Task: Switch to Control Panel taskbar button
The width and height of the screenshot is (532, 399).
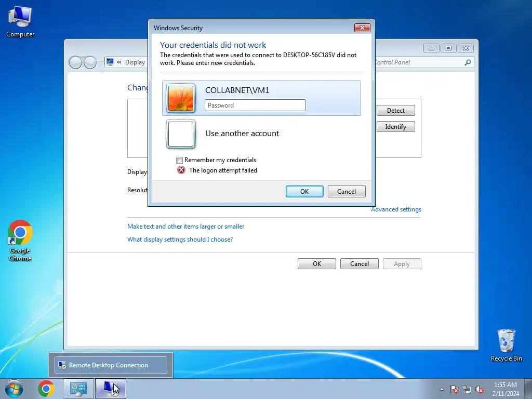Action: [78, 389]
